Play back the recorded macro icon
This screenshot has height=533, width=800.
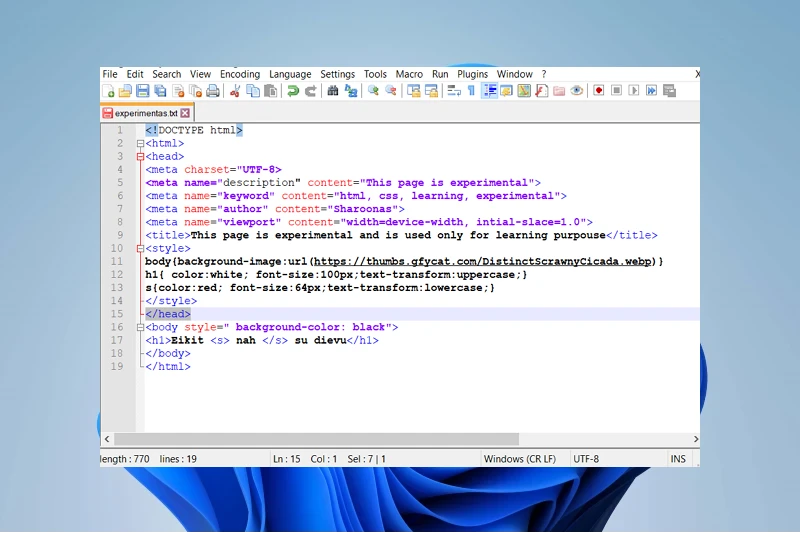pos(634,91)
